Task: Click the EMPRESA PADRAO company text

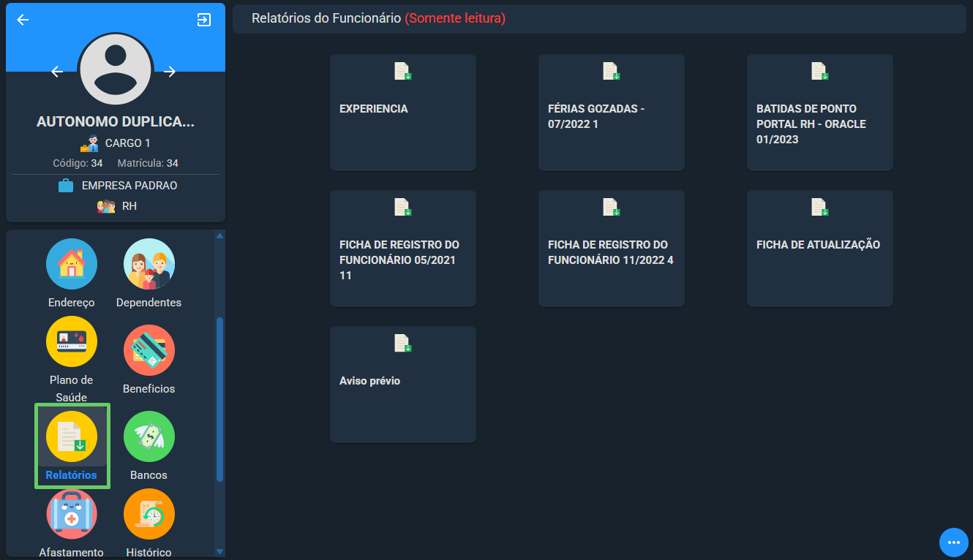Action: (129, 186)
